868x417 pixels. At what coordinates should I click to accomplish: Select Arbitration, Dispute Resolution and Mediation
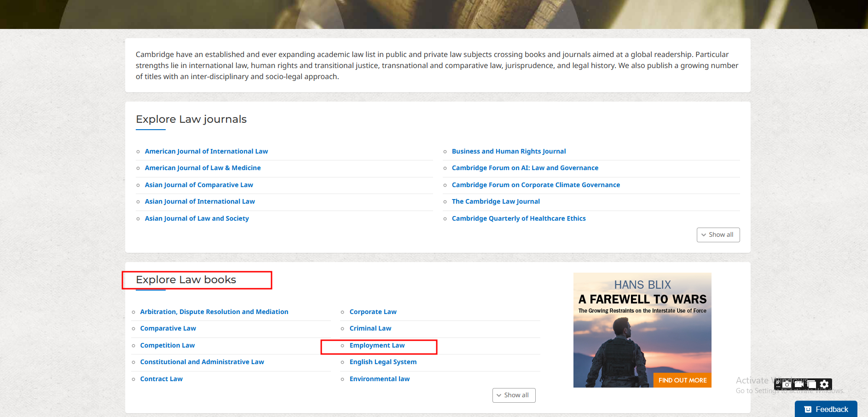[x=214, y=312]
